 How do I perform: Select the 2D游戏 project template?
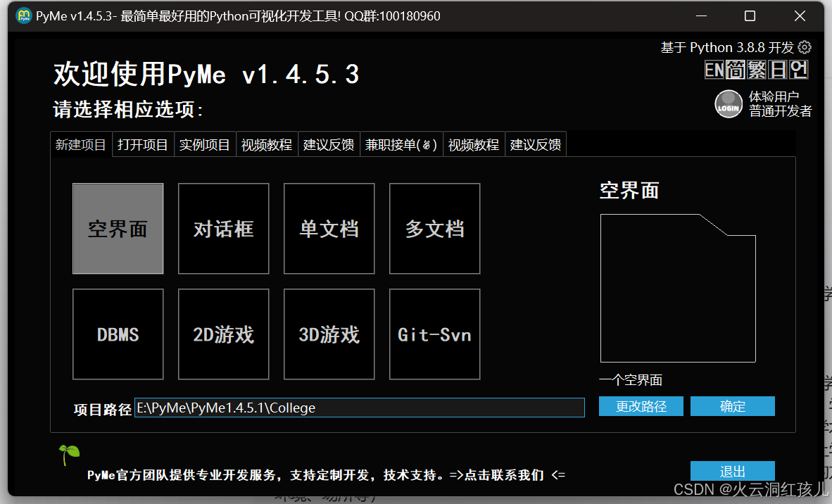coord(223,334)
